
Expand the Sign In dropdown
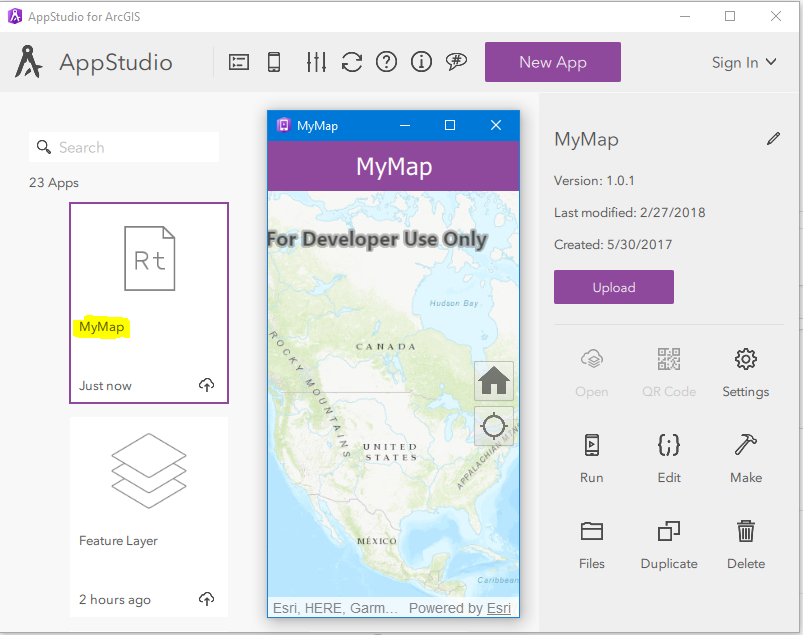pos(744,62)
